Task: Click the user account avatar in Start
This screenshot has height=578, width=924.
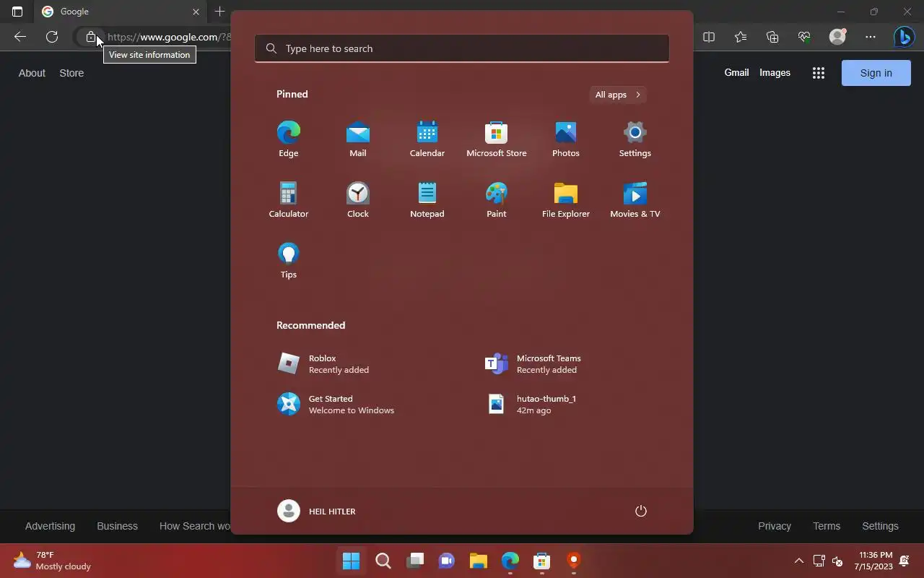Action: coord(289,511)
